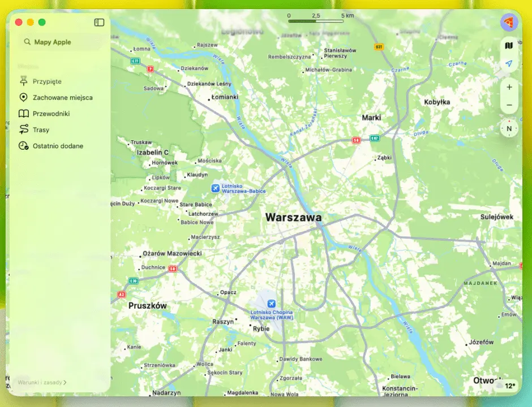Open Przypięte in the sidebar
Screen dimensions: 532x407
tap(47, 81)
